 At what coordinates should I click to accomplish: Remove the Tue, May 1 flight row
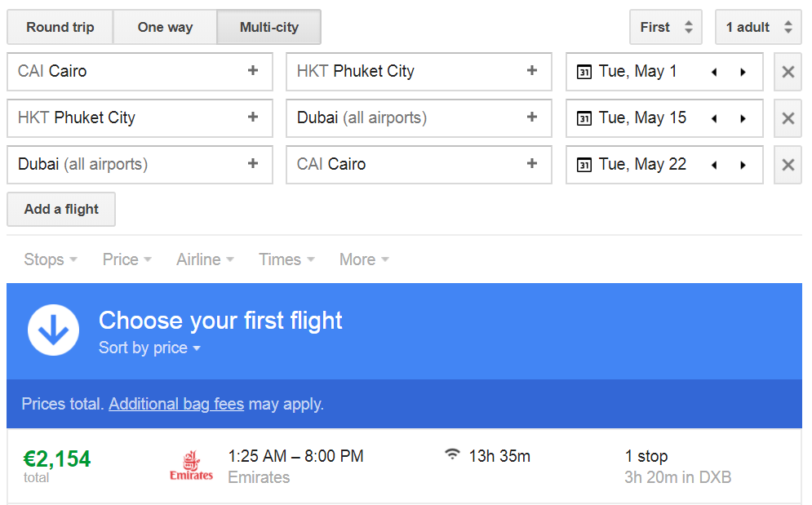[x=788, y=72]
